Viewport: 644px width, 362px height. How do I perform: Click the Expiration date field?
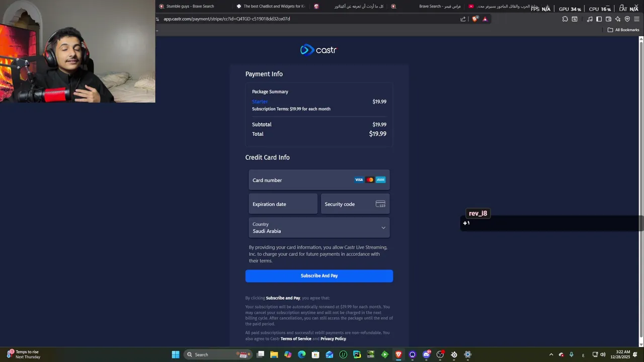pos(283,204)
